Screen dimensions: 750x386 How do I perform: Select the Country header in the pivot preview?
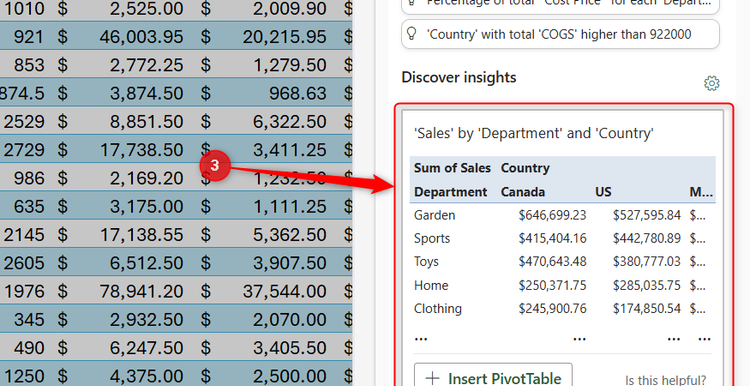(x=525, y=168)
